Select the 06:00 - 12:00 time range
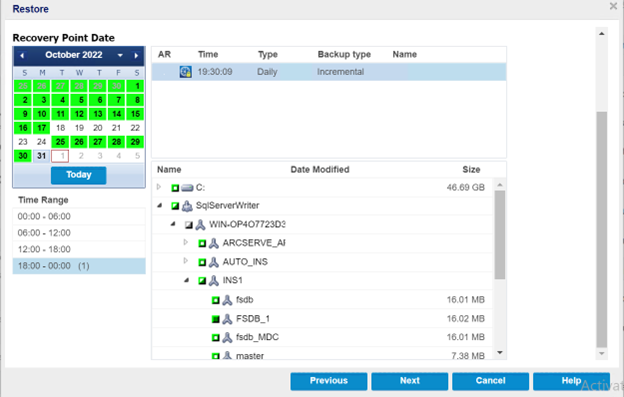Image resolution: width=624 pixels, height=397 pixels. [79, 233]
